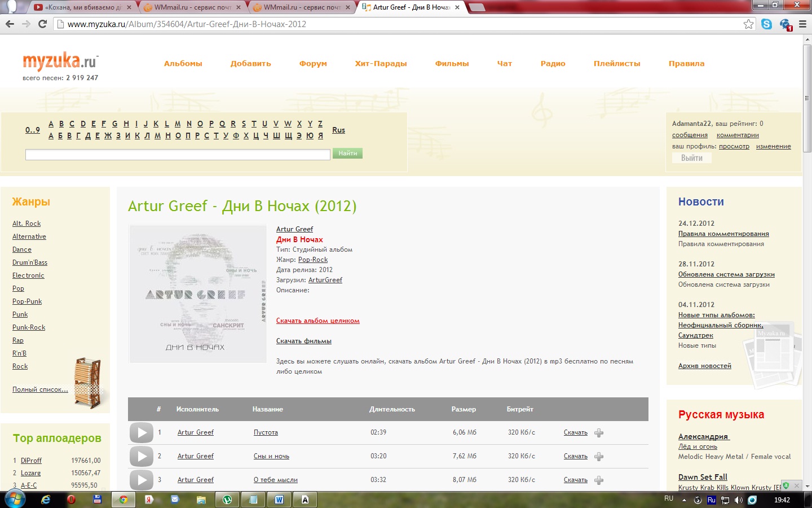Open network status icon in tray
Image resolution: width=812 pixels, height=508 pixels.
click(725, 500)
